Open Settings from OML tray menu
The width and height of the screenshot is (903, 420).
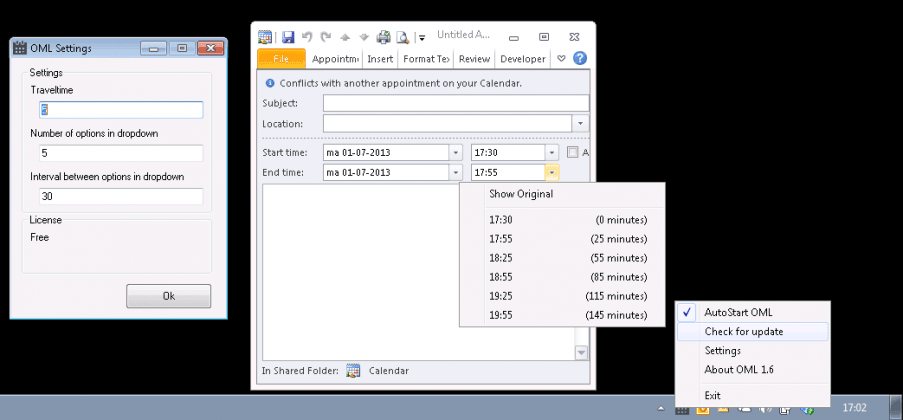point(753,350)
